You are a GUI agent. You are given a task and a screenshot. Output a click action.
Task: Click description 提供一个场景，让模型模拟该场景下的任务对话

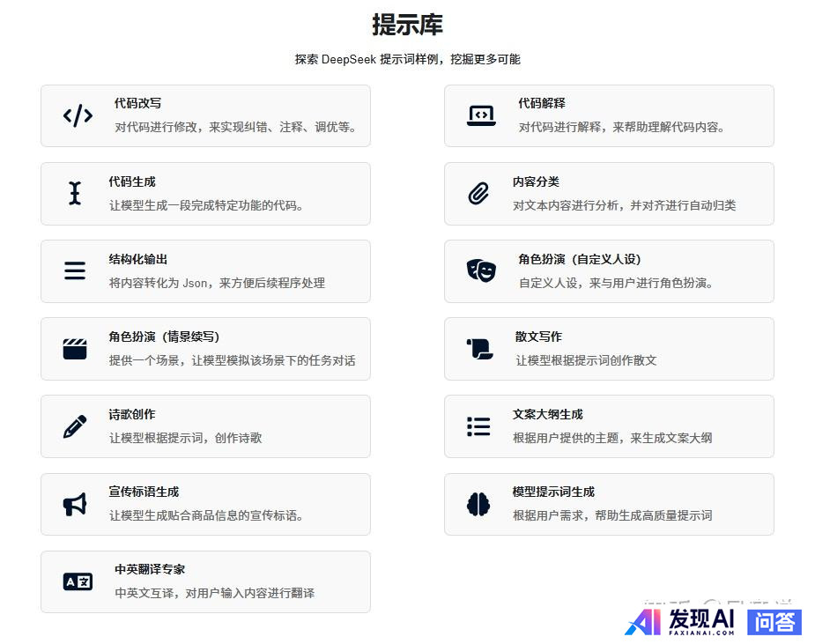(233, 360)
